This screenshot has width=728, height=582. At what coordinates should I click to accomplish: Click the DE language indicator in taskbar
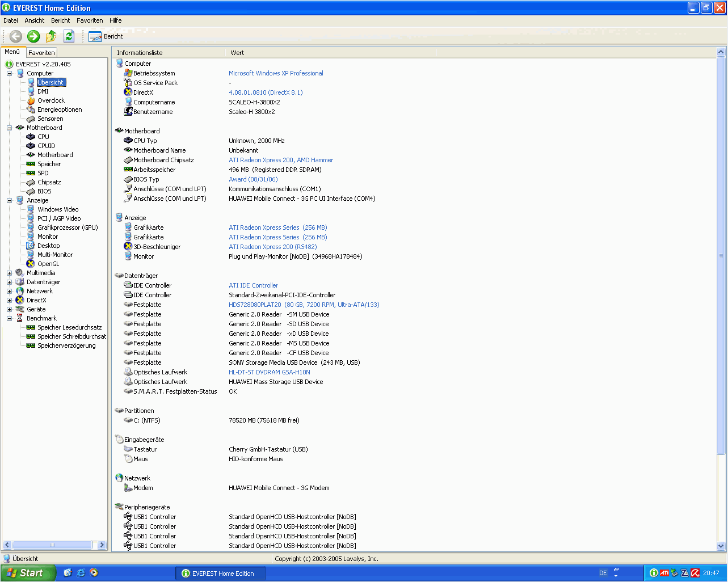(x=603, y=573)
